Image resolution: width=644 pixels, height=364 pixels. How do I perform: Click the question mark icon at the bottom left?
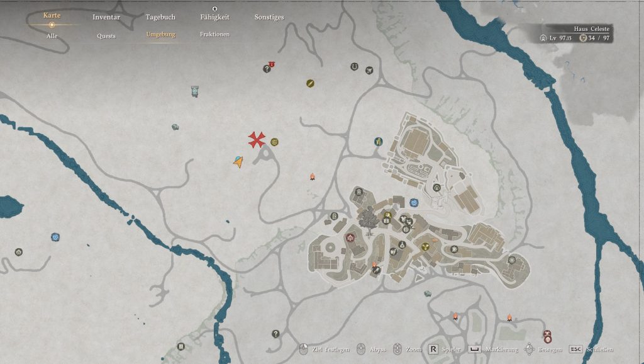275,333
